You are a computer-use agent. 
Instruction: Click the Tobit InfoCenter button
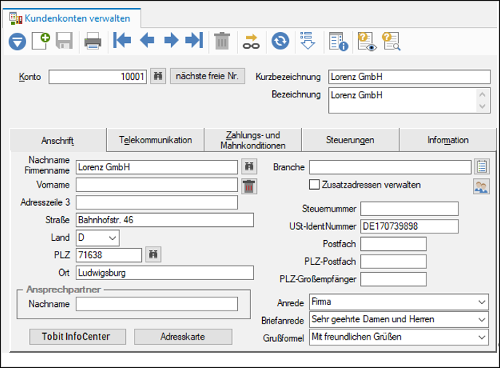77,337
